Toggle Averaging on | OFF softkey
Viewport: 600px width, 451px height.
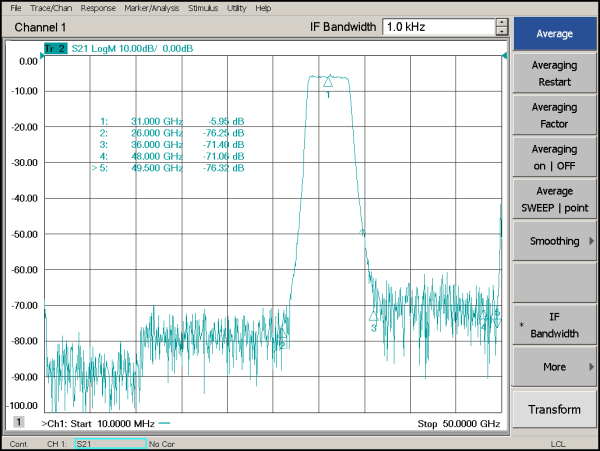[554, 157]
